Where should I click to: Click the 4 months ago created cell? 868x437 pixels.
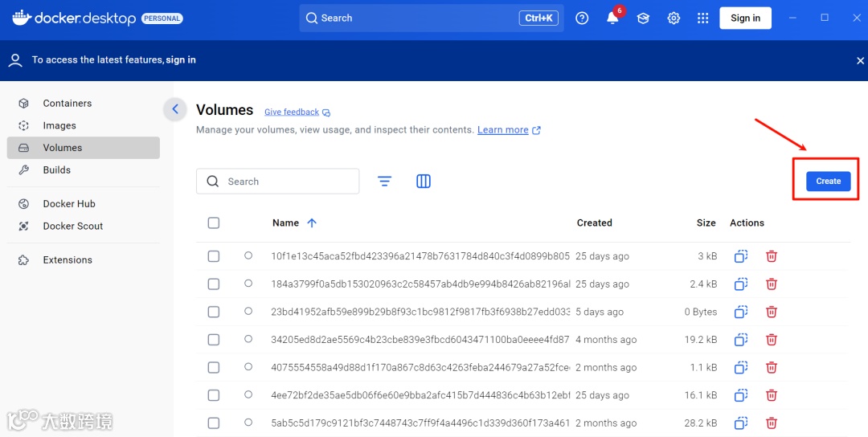point(606,340)
